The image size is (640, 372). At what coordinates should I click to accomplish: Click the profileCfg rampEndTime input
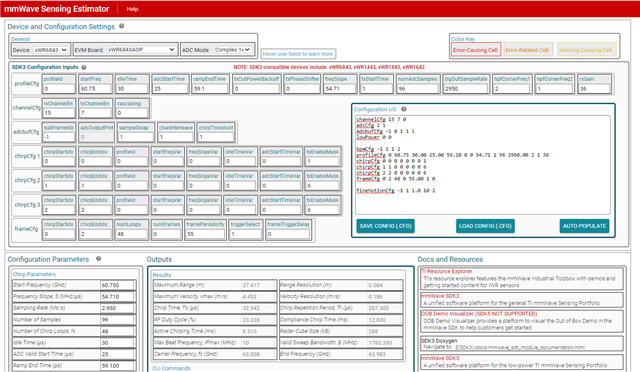tap(210, 89)
